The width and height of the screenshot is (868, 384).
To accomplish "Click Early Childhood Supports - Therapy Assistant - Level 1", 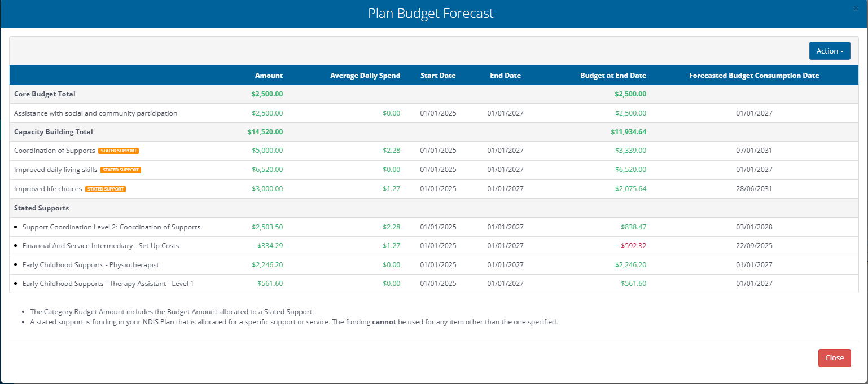I will tap(108, 284).
